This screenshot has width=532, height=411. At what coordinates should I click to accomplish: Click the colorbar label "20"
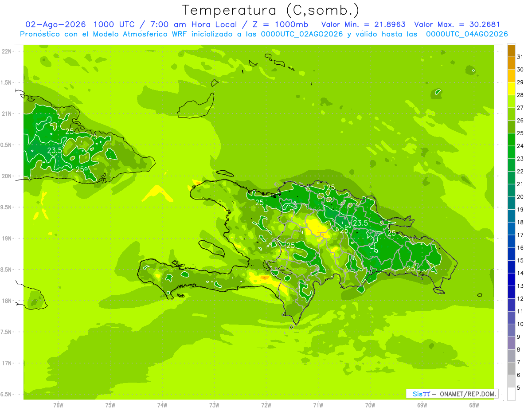(x=520, y=197)
